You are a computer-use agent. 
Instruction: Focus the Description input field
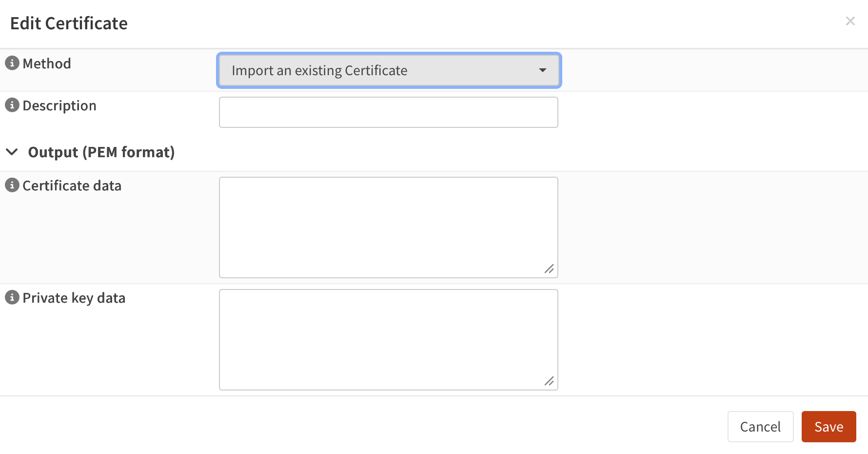389,112
